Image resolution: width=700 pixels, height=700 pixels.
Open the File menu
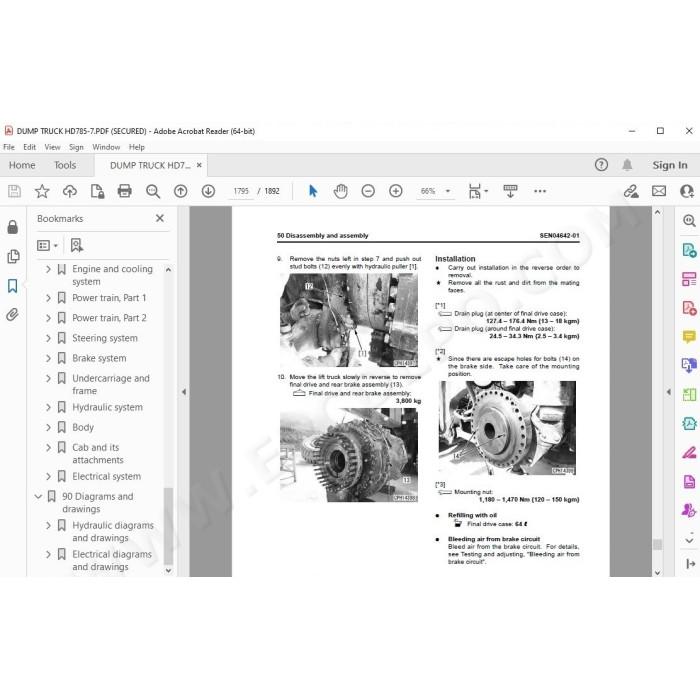[x=9, y=147]
